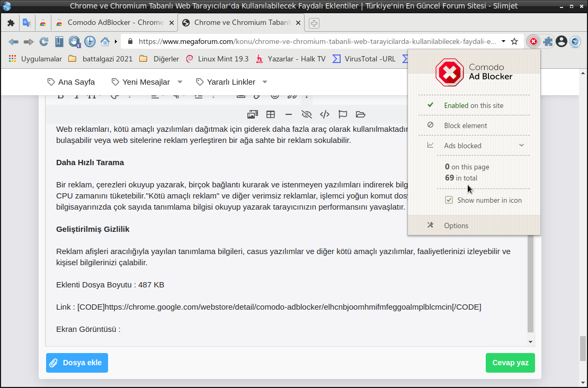Close the Comodo AdBlocker tab
588x388 pixels.
(172, 23)
